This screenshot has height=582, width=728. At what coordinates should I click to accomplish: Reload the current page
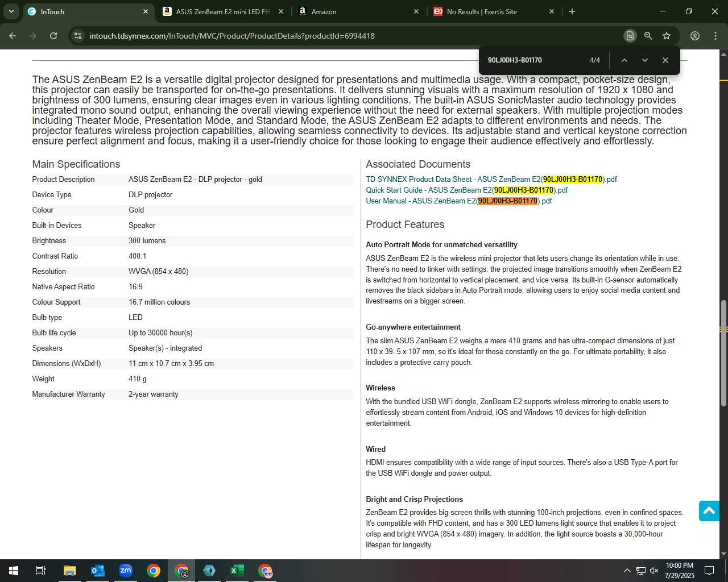[53, 36]
